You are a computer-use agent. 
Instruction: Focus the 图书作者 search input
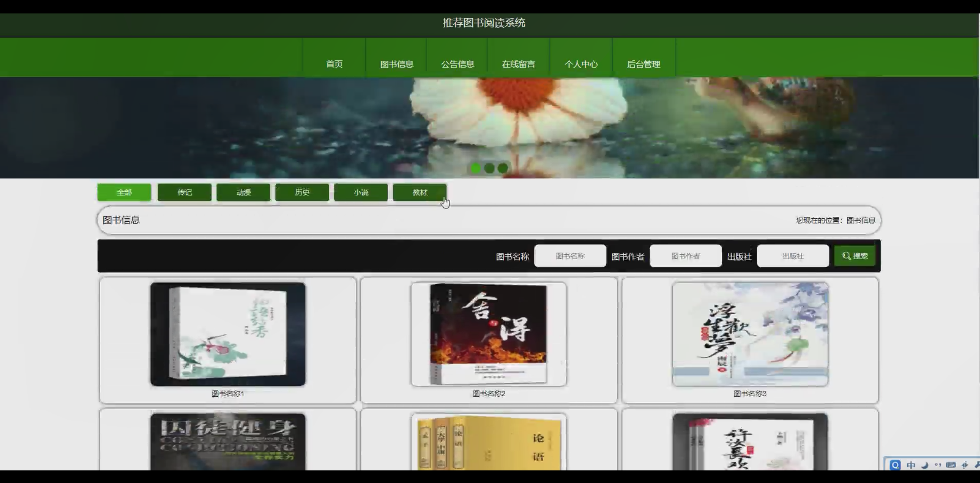click(x=685, y=256)
